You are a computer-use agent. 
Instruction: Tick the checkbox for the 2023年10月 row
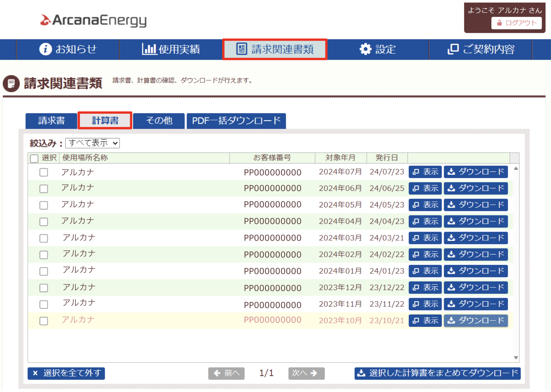(44, 321)
